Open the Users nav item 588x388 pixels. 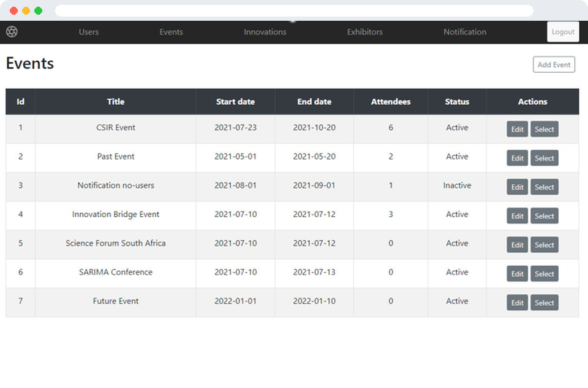(x=88, y=32)
